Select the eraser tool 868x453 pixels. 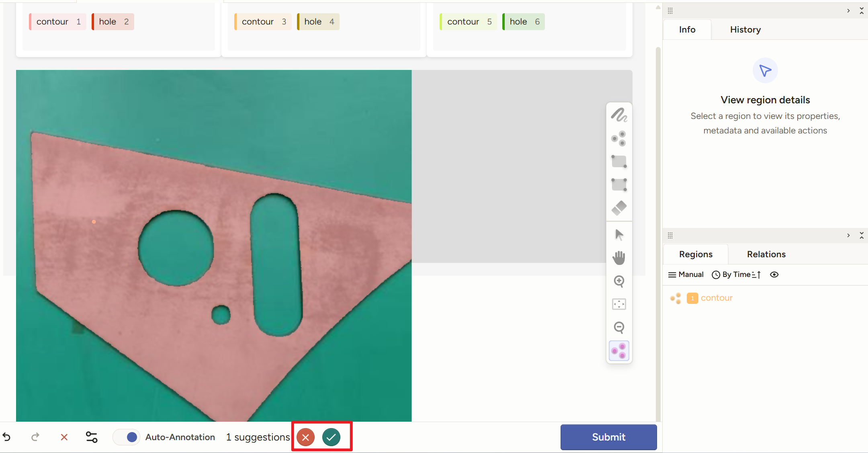(x=619, y=208)
